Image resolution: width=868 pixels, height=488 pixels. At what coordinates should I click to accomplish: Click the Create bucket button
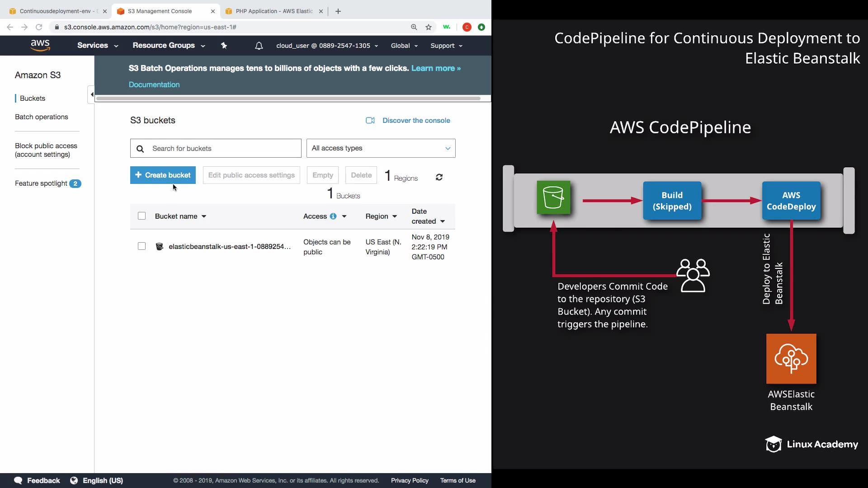163,175
